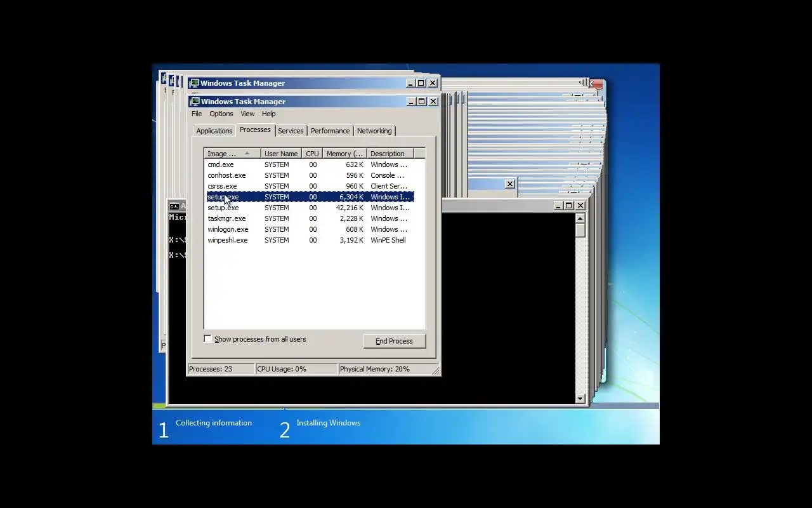Select the setup.exe row using 6,304 K

pos(310,197)
